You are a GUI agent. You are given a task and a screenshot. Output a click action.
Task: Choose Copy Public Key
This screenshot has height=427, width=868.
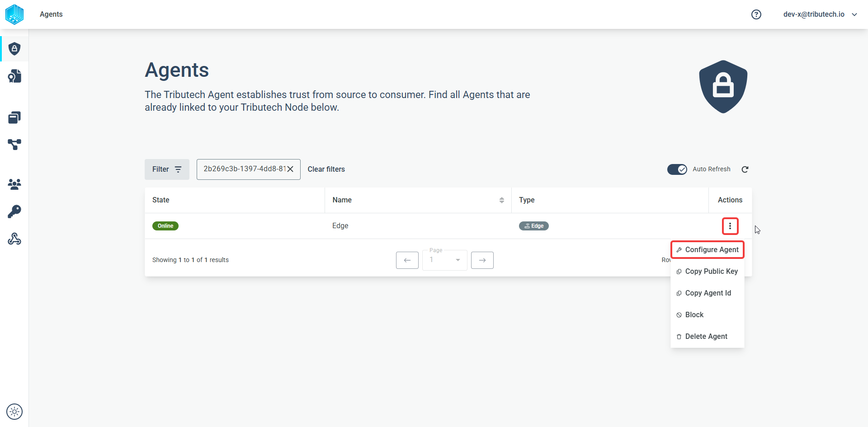point(708,272)
